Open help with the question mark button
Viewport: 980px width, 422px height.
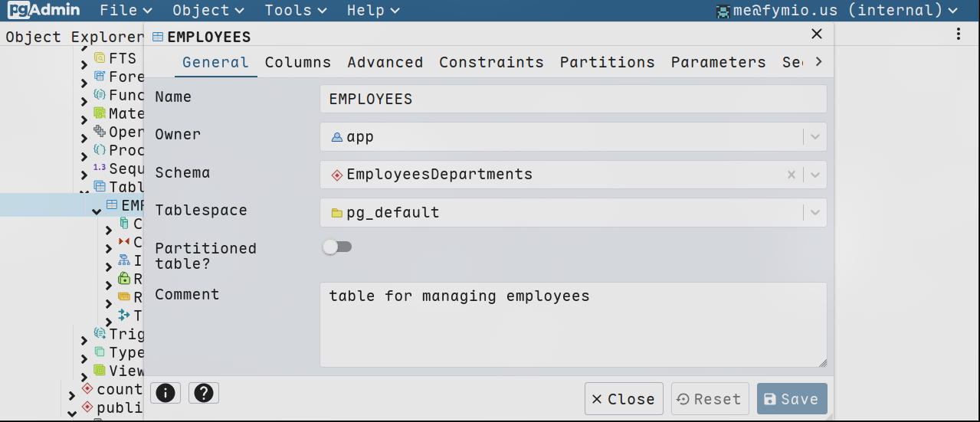pos(203,393)
